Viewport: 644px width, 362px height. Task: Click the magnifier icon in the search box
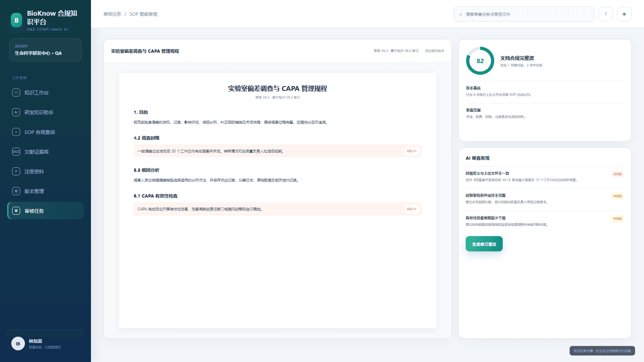tap(461, 14)
